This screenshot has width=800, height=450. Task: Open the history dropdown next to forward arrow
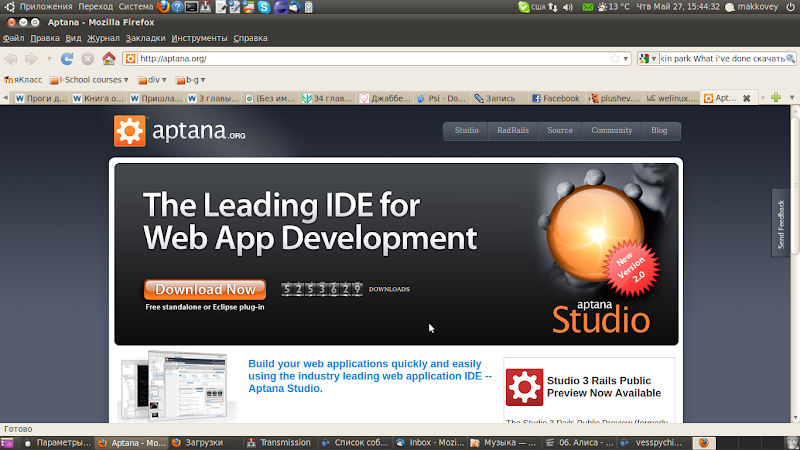click(49, 59)
